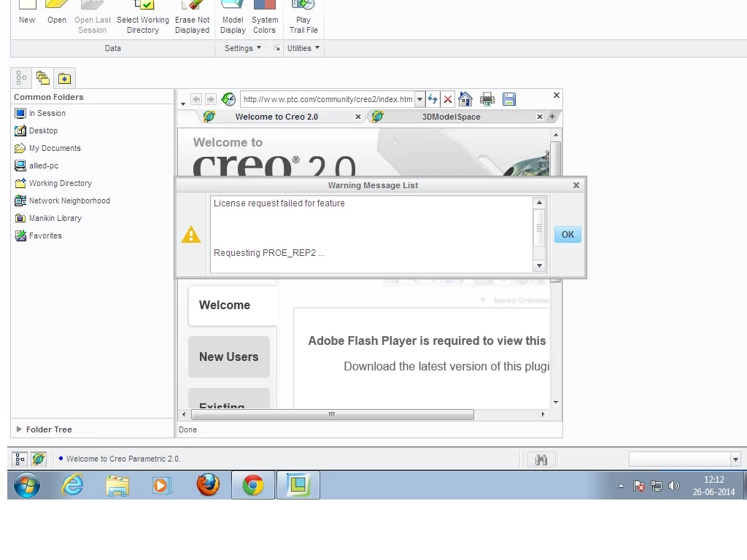Open Windows Explorer from taskbar
The height and width of the screenshot is (560, 747).
(117, 485)
